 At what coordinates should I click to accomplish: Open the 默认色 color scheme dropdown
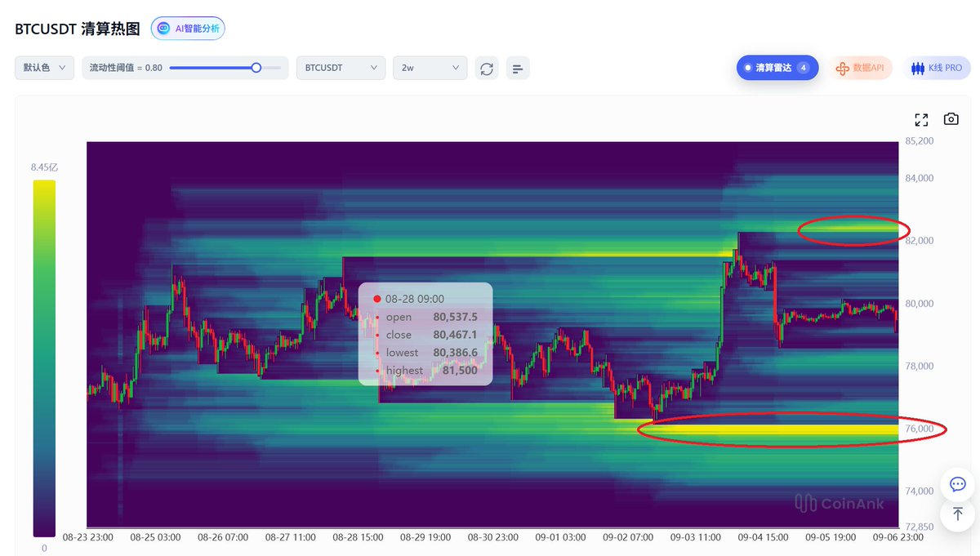point(44,68)
